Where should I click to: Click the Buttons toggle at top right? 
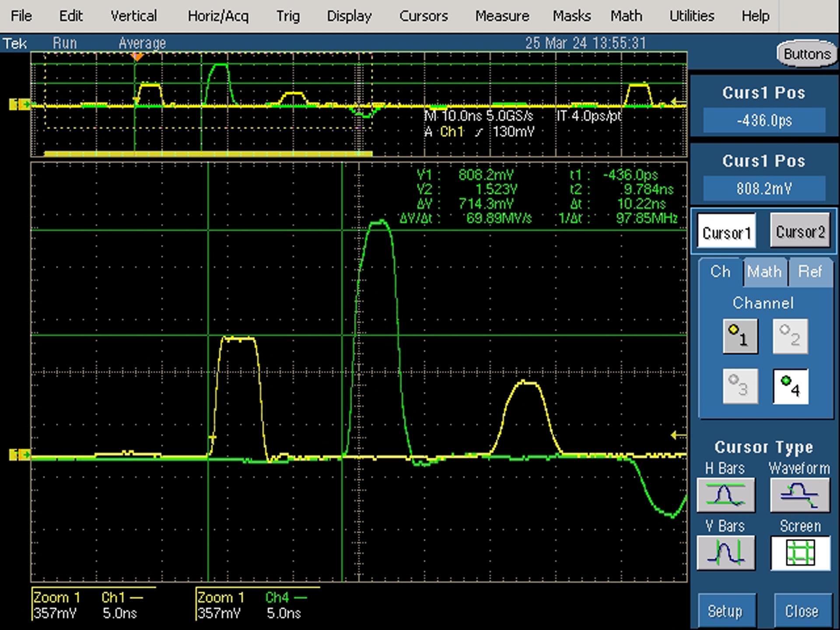tap(807, 54)
